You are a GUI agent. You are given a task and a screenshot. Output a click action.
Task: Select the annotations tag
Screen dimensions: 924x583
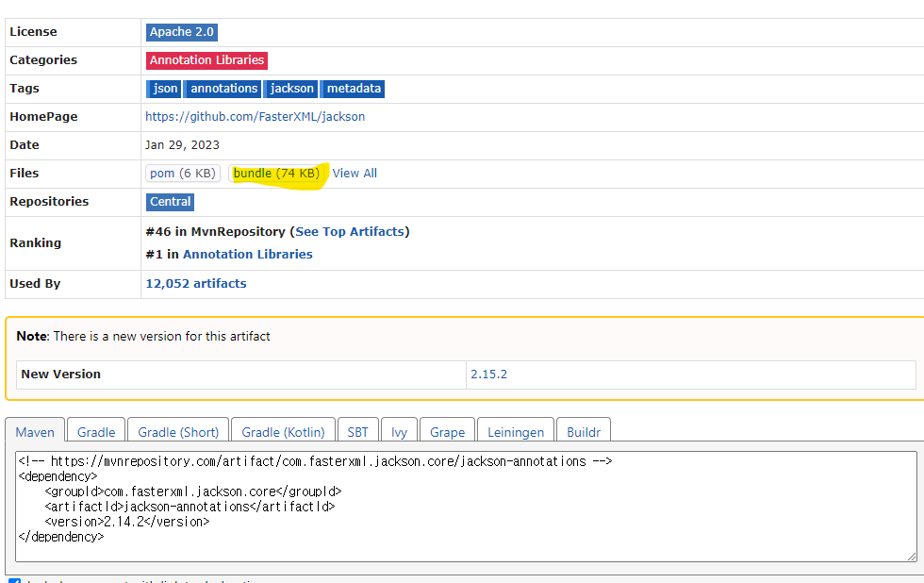pyautogui.click(x=223, y=89)
